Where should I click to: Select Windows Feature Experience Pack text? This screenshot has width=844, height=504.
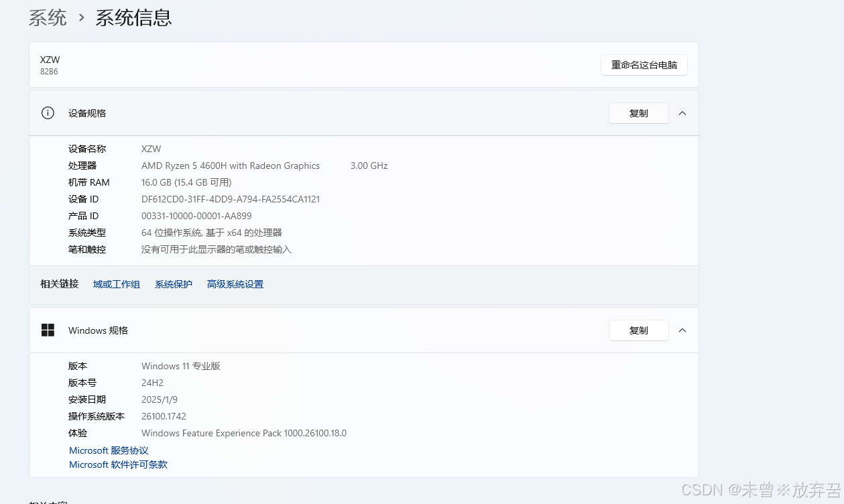(244, 433)
